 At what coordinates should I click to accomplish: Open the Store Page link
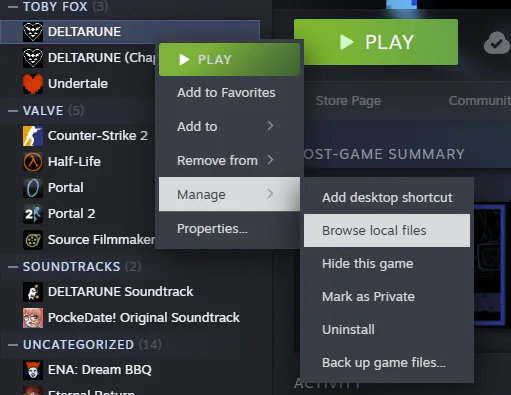tap(348, 101)
